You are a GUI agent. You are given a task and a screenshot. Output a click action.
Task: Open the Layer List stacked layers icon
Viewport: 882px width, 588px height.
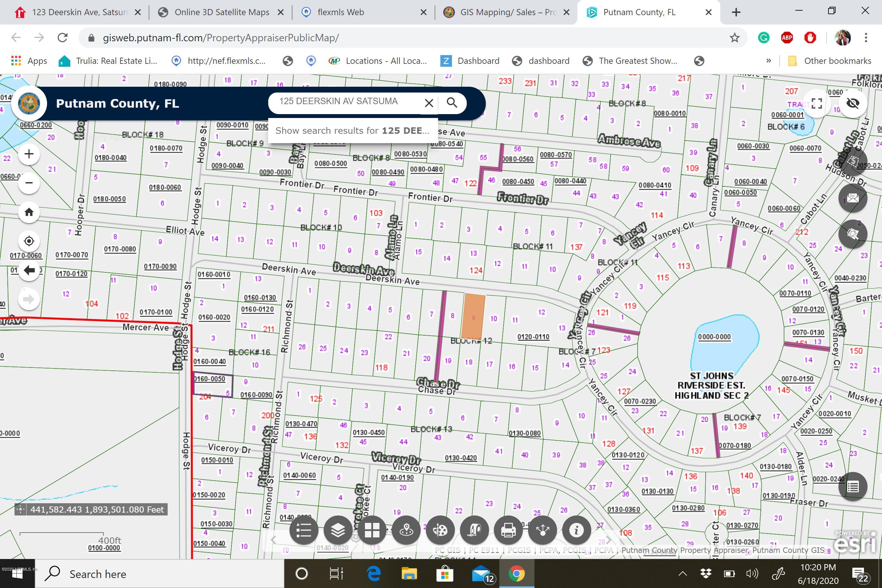pyautogui.click(x=338, y=530)
